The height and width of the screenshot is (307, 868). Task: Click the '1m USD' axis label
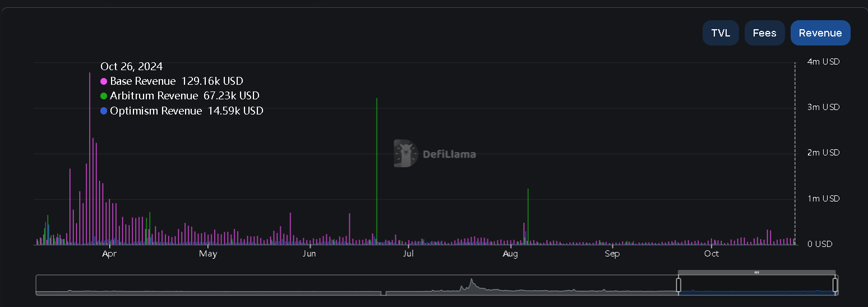823,198
